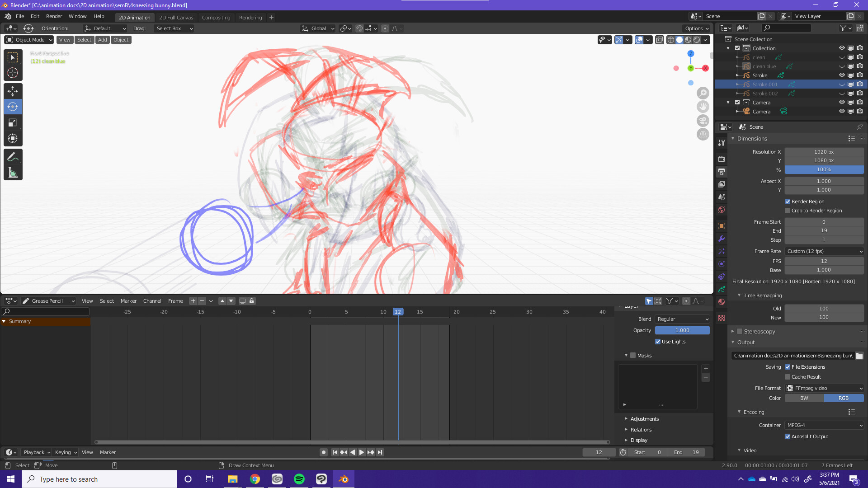
Task: Uncheck the Use Lights option
Action: coord(658,342)
